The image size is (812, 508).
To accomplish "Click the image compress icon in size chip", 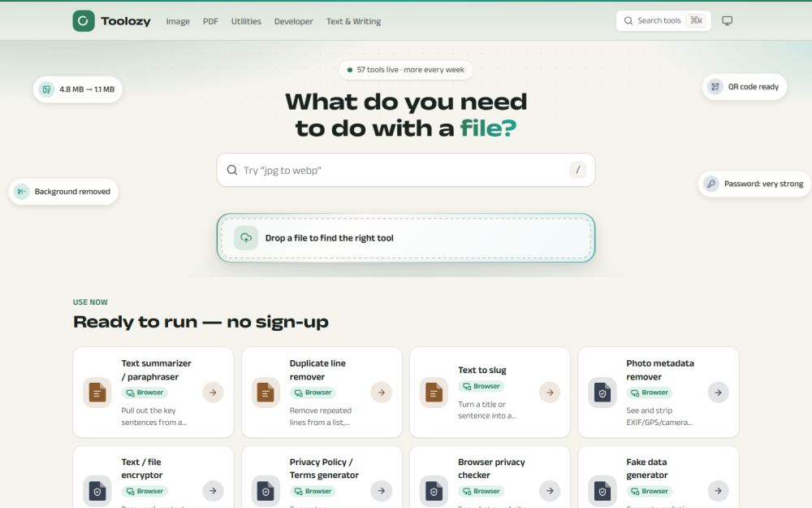I will [x=46, y=89].
